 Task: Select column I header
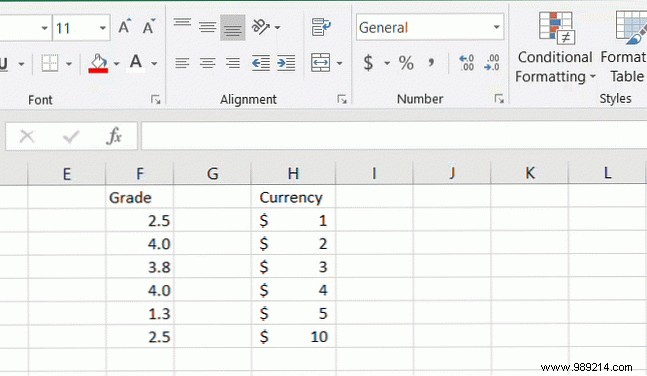tap(374, 173)
